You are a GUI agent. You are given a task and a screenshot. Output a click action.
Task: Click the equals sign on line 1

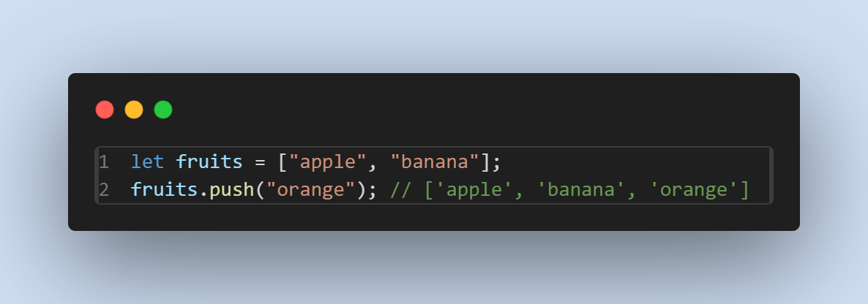260,163
